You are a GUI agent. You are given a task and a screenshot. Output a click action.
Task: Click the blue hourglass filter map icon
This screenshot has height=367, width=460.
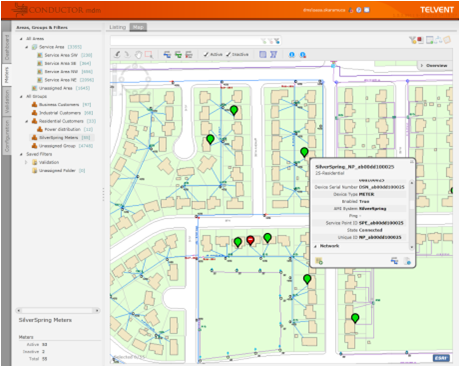point(273,54)
